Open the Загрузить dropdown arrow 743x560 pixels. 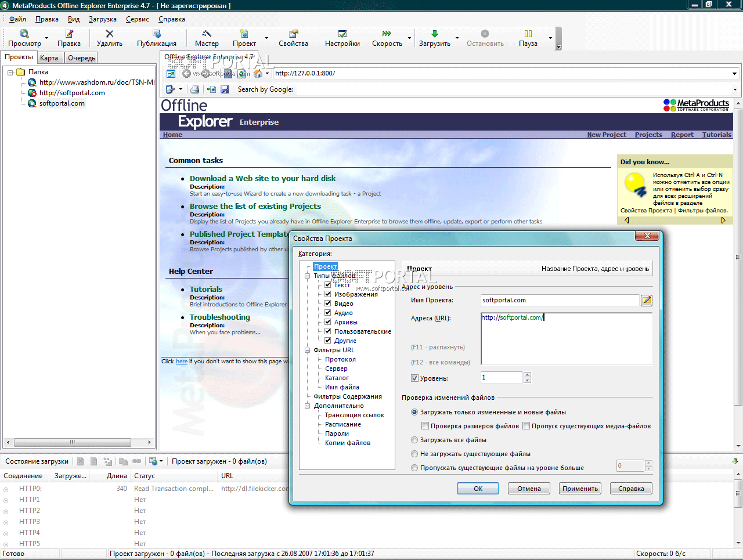[x=457, y=38]
